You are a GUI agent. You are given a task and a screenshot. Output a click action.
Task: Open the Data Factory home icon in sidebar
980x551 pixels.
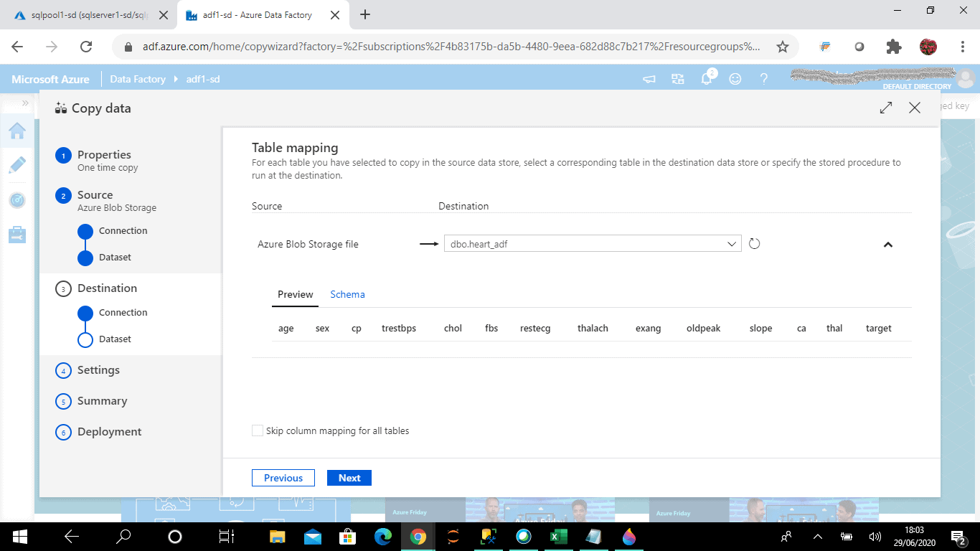[17, 130]
